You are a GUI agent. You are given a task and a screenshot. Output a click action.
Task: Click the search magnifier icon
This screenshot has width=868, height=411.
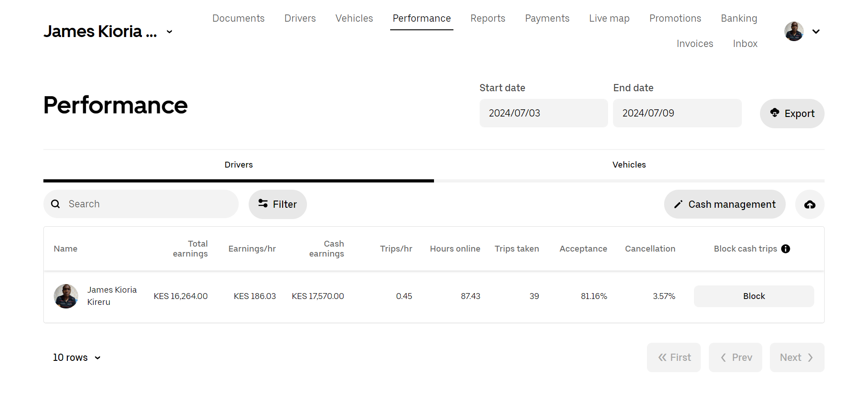coord(56,204)
